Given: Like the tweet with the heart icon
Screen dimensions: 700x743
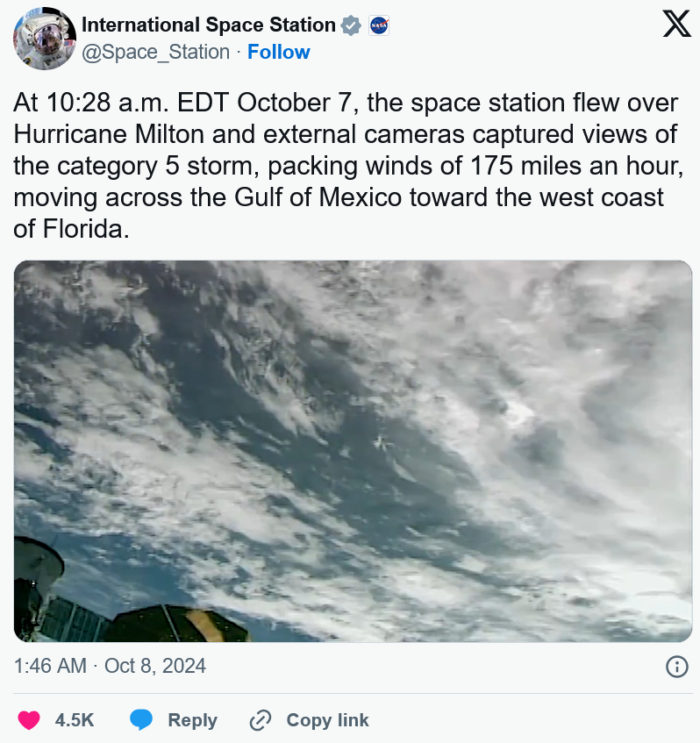Looking at the screenshot, I should [x=29, y=720].
